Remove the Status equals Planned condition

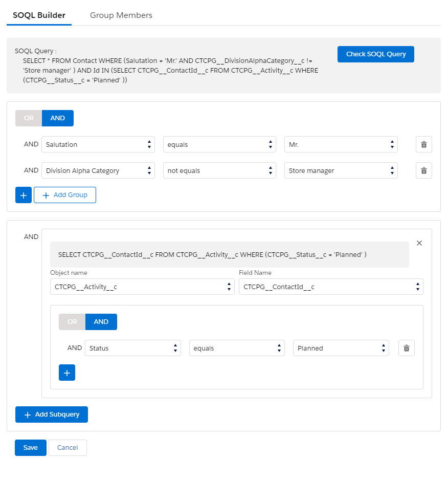click(406, 348)
